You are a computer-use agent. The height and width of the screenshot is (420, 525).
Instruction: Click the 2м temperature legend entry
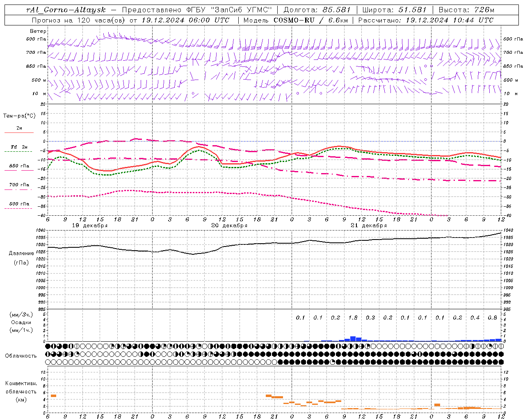[x=19, y=128]
